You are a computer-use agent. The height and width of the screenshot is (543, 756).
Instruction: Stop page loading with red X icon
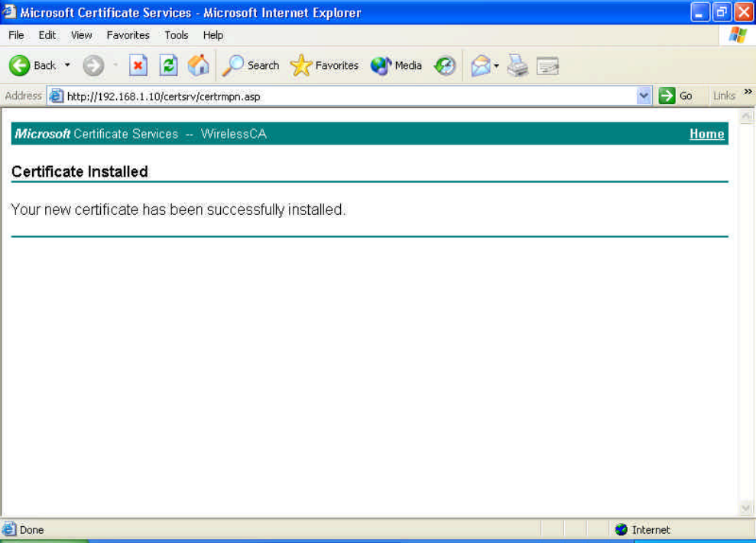pyautogui.click(x=138, y=66)
